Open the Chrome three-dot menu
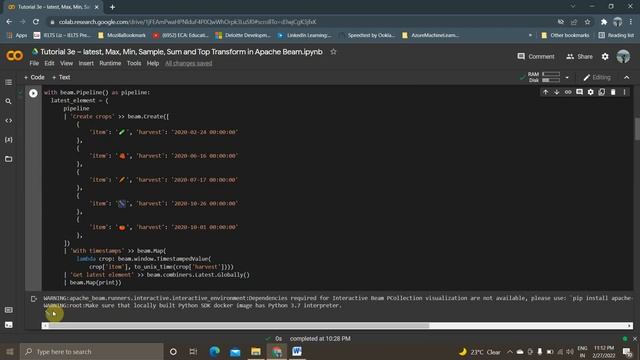This screenshot has width=640, height=360. click(x=631, y=22)
